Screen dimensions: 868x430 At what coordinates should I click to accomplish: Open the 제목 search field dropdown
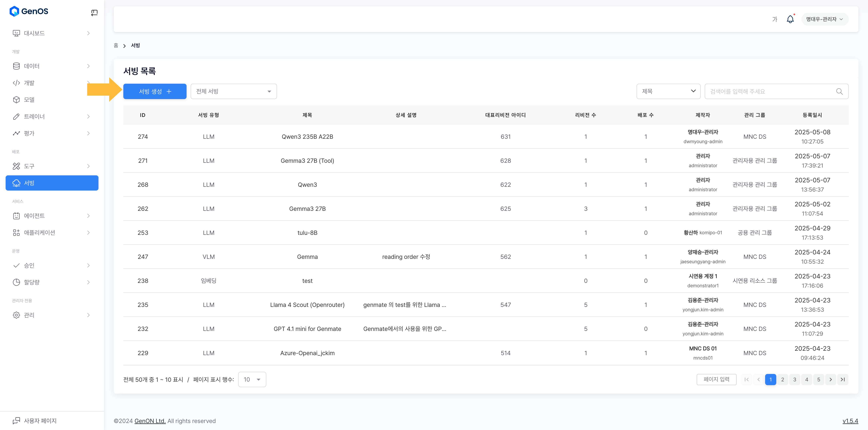(x=668, y=91)
